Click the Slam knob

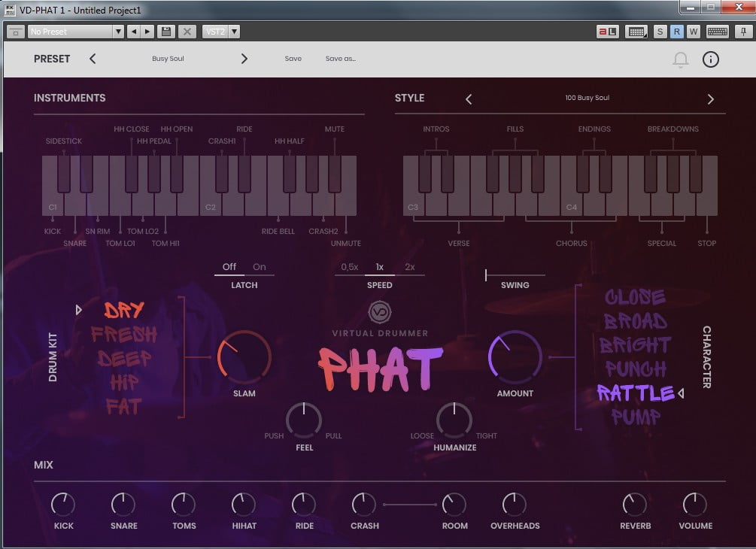tap(244, 358)
